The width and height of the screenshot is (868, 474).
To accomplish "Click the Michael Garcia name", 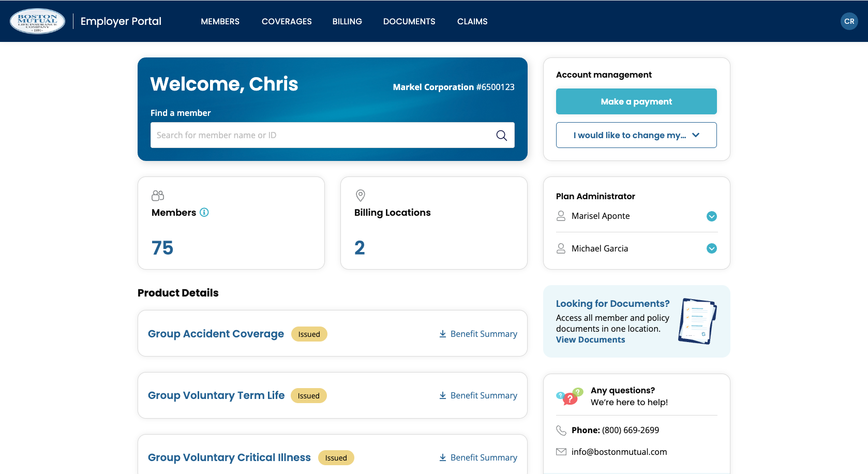I will coord(600,248).
